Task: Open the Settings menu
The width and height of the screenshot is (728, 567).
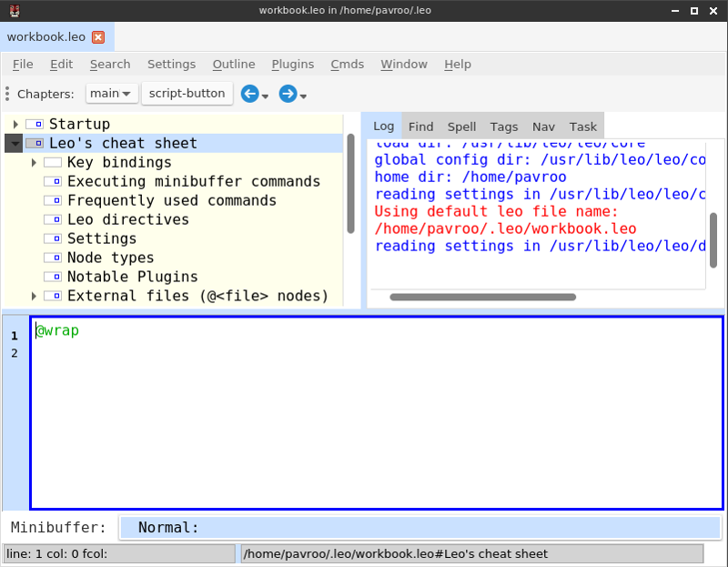Action: [171, 64]
